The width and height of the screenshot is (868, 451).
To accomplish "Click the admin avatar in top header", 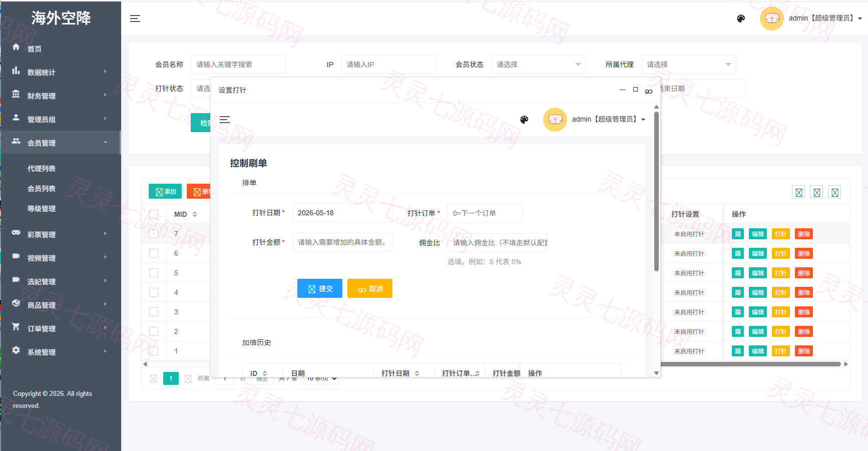I will click(771, 19).
